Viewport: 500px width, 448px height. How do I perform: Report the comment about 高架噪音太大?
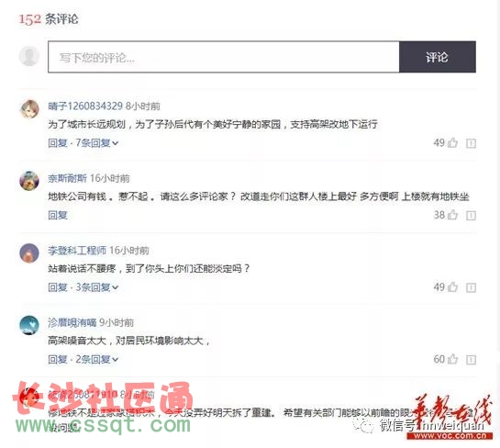(x=471, y=360)
